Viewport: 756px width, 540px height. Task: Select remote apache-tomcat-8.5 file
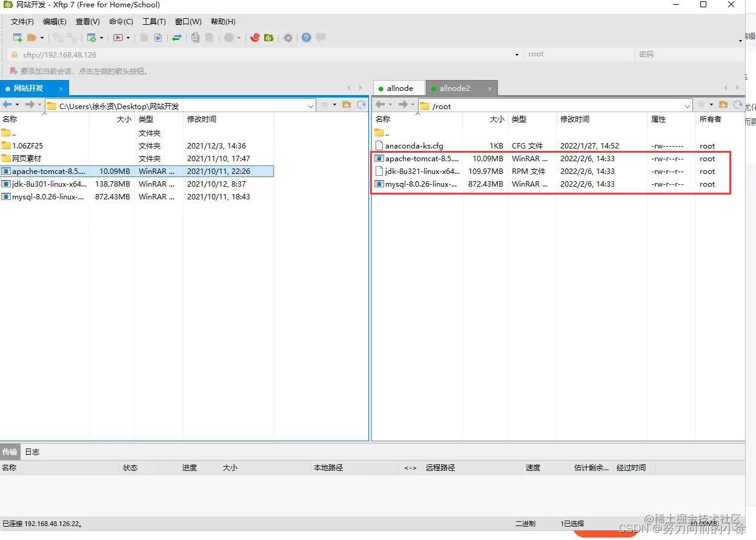pyautogui.click(x=559, y=159)
